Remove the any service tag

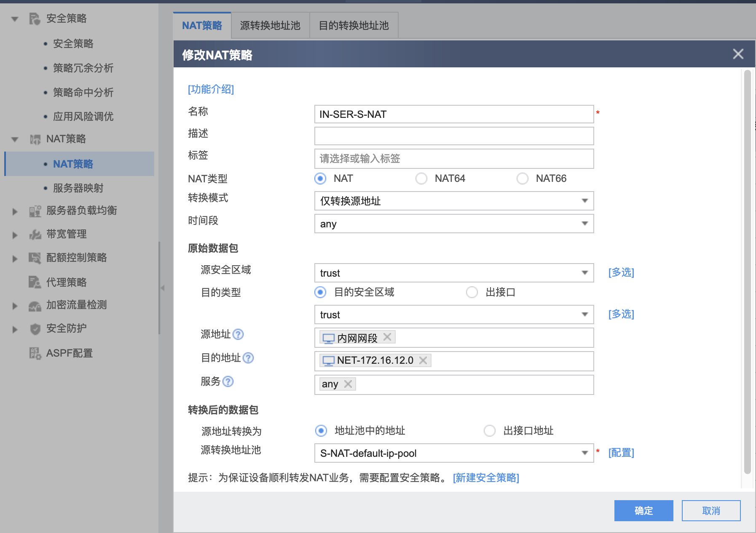348,384
